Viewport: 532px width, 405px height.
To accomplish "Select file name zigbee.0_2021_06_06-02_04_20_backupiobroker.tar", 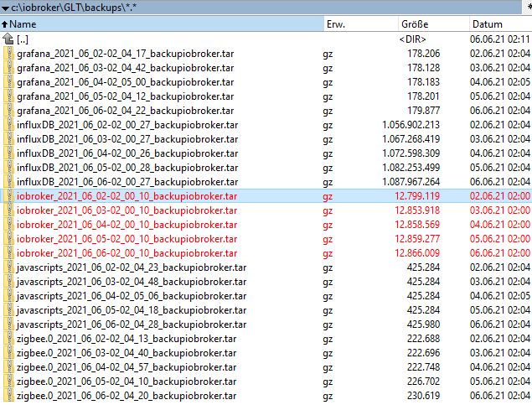I will tap(127, 396).
